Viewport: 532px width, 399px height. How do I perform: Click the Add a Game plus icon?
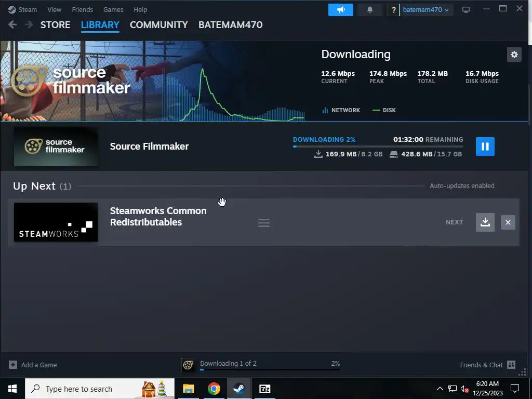tap(13, 365)
